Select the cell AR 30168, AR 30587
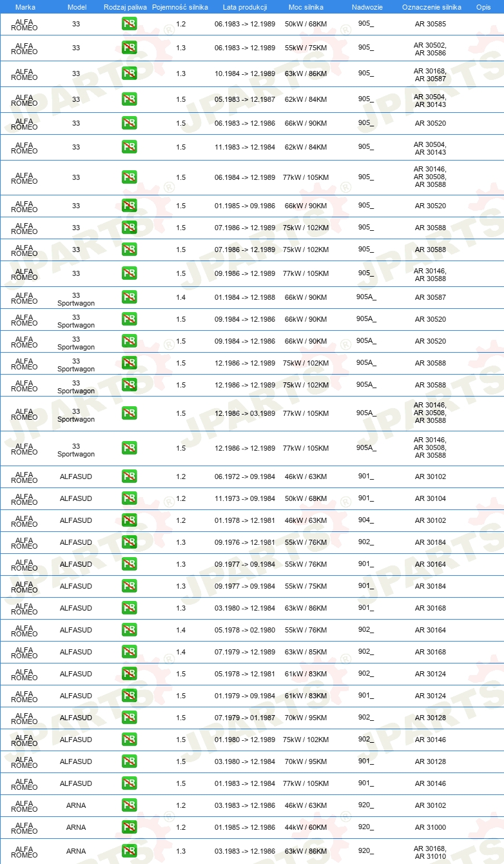This screenshot has width=504, height=864. click(x=431, y=75)
